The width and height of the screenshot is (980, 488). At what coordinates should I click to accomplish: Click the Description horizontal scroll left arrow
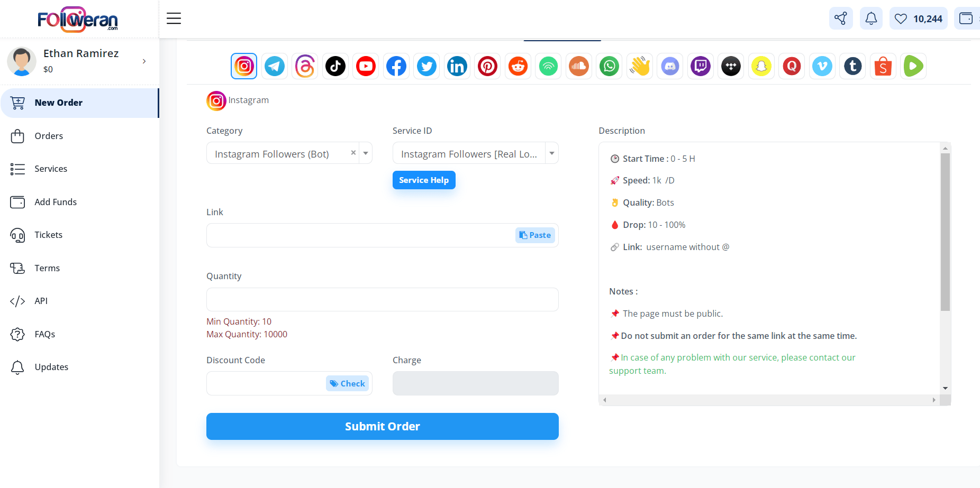point(605,400)
